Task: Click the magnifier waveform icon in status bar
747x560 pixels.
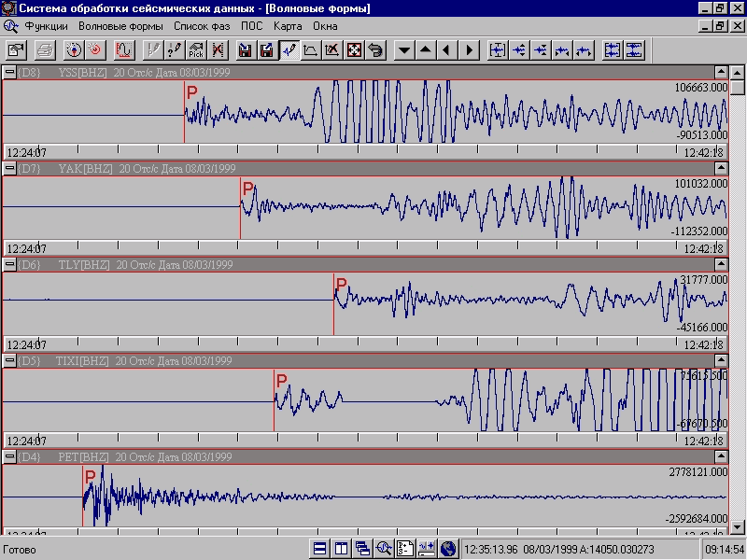Action: tap(384, 549)
